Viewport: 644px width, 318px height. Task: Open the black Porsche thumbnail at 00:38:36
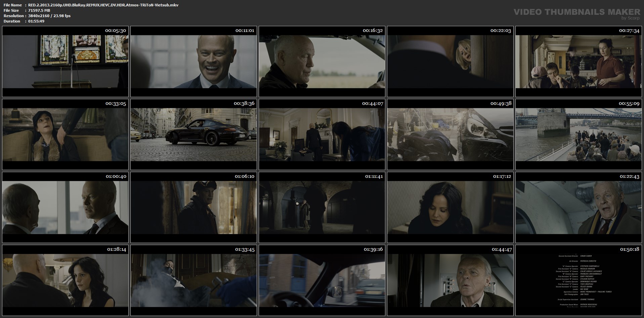194,134
